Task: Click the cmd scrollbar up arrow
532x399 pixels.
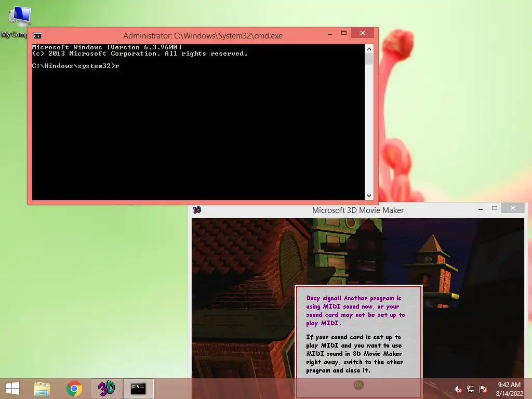Action: tap(369, 49)
